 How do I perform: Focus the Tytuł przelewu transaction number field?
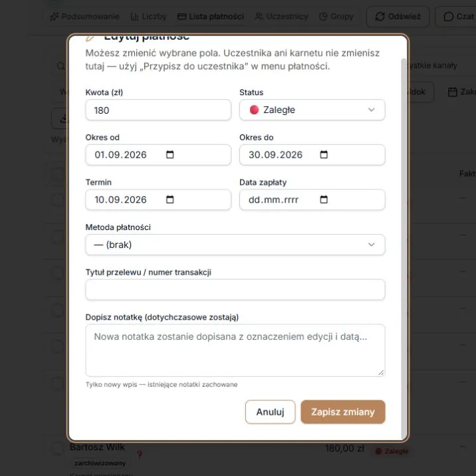235,290
